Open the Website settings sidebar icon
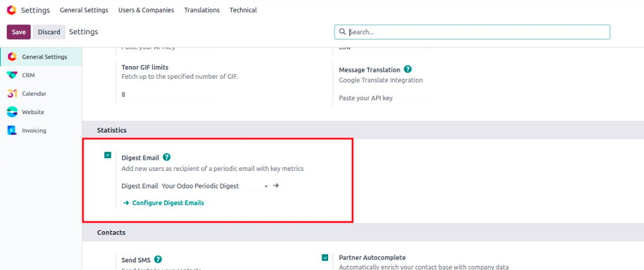 12,112
